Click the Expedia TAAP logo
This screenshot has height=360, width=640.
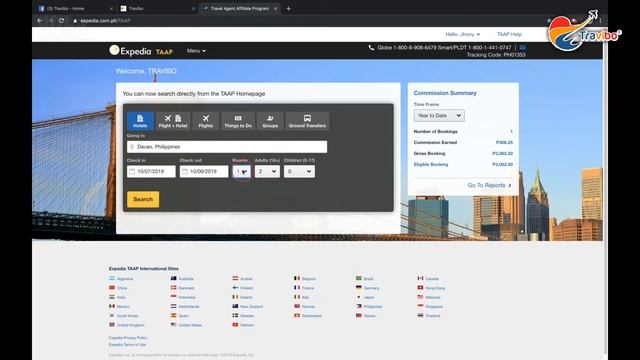[x=141, y=51]
